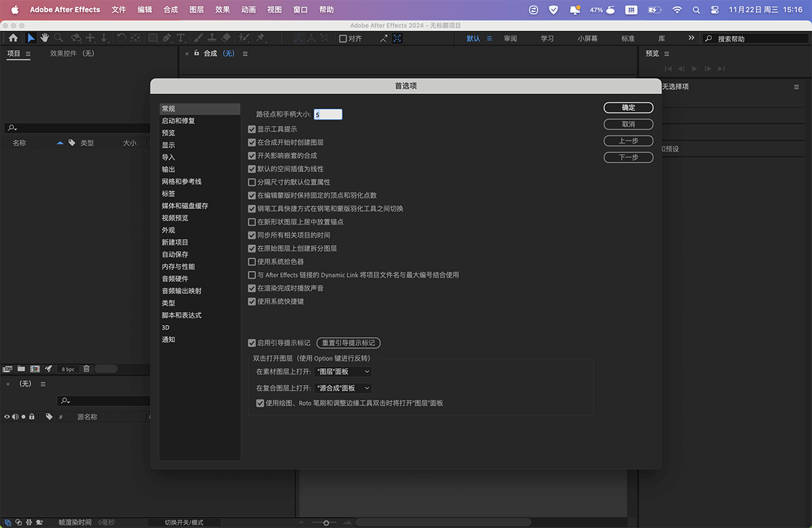This screenshot has height=528, width=812.
Task: Open the Project search filter dropdown
Action: (x=12, y=128)
